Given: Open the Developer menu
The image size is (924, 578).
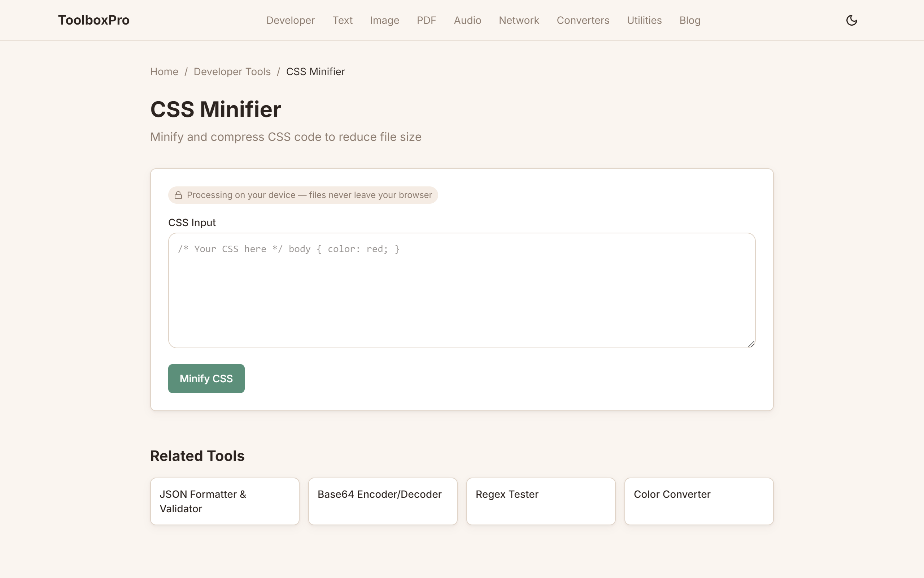Looking at the screenshot, I should [x=291, y=20].
